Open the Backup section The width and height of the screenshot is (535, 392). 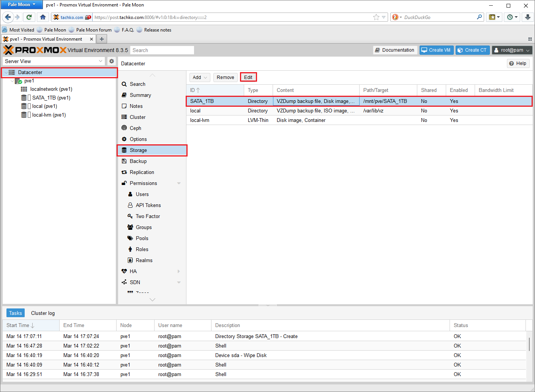pos(152,161)
